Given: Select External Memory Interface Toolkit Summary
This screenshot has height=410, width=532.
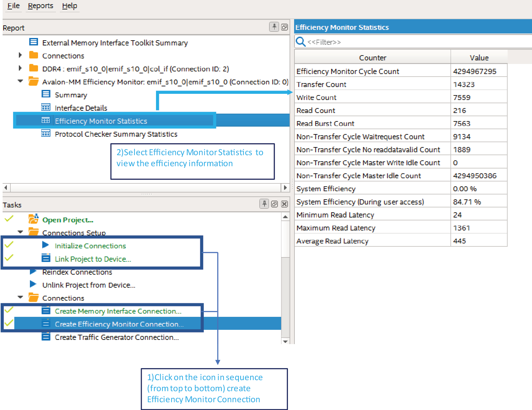Looking at the screenshot, I should click(x=115, y=43).
